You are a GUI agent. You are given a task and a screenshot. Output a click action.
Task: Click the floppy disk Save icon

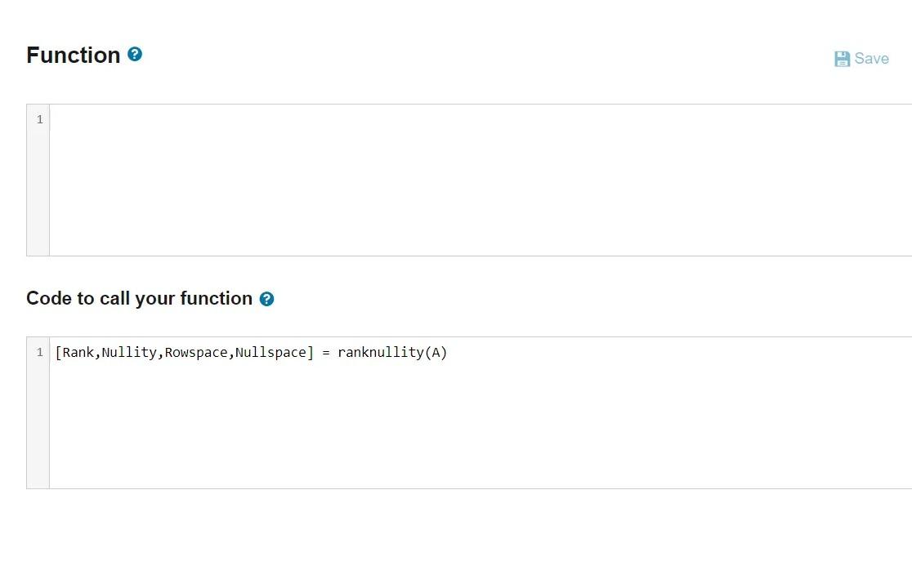841,58
